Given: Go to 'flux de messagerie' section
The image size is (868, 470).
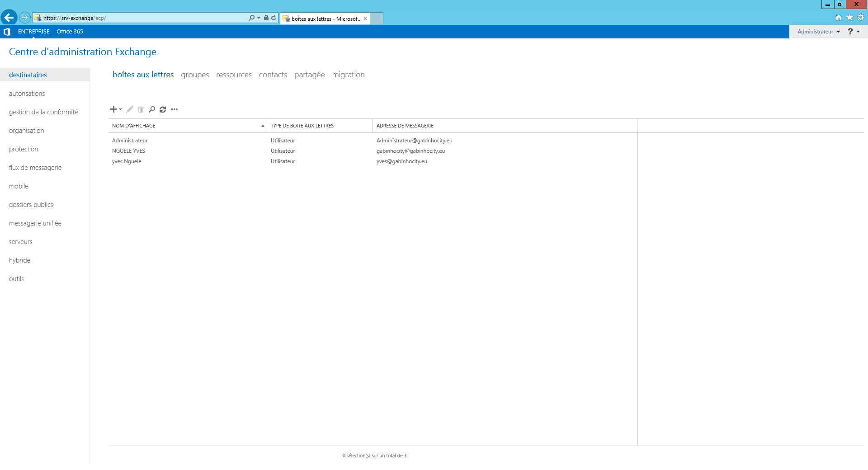Looking at the screenshot, I should (35, 168).
